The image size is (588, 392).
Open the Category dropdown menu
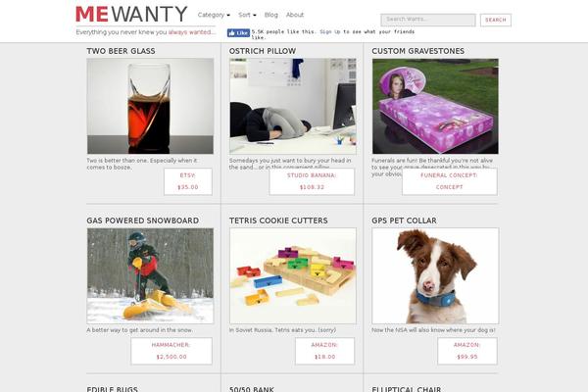(x=214, y=15)
